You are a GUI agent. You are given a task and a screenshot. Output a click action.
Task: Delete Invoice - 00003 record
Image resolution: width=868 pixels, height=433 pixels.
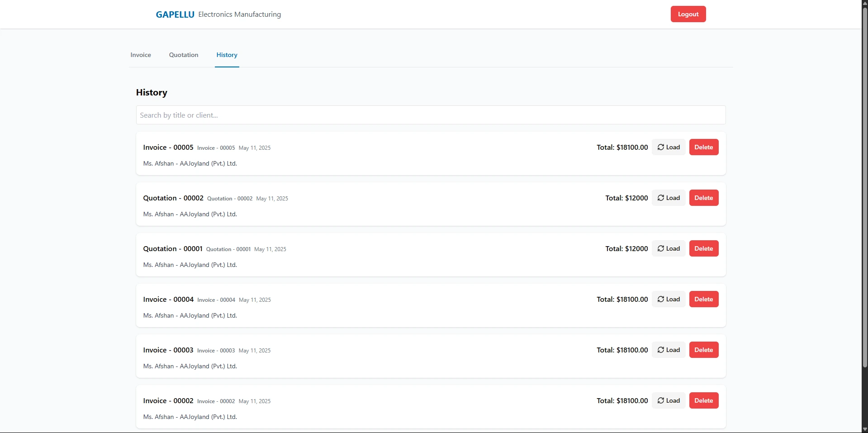703,350
